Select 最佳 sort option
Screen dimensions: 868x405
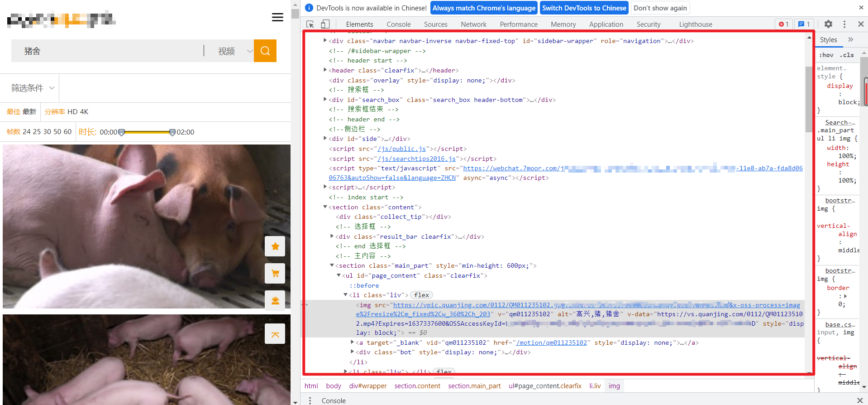13,111
